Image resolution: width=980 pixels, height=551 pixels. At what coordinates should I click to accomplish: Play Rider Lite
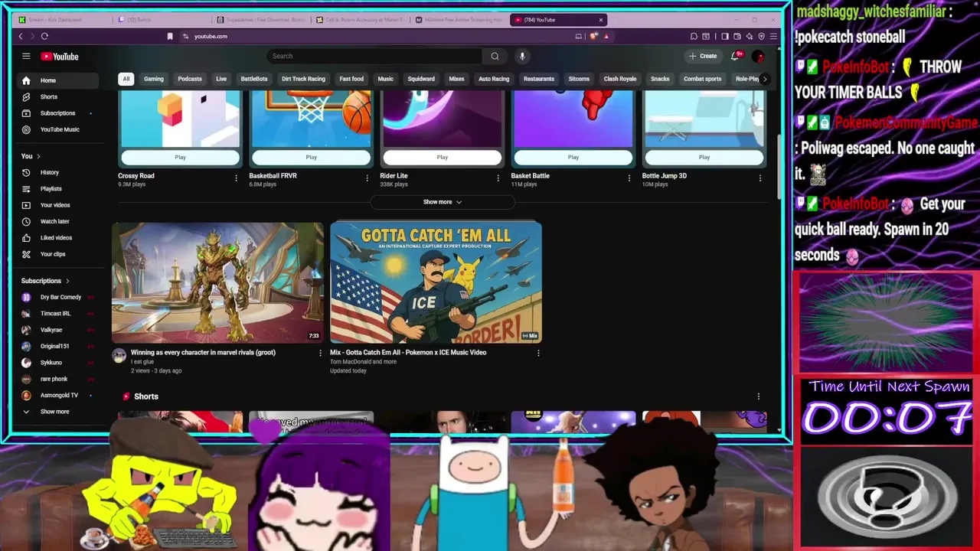click(x=443, y=157)
